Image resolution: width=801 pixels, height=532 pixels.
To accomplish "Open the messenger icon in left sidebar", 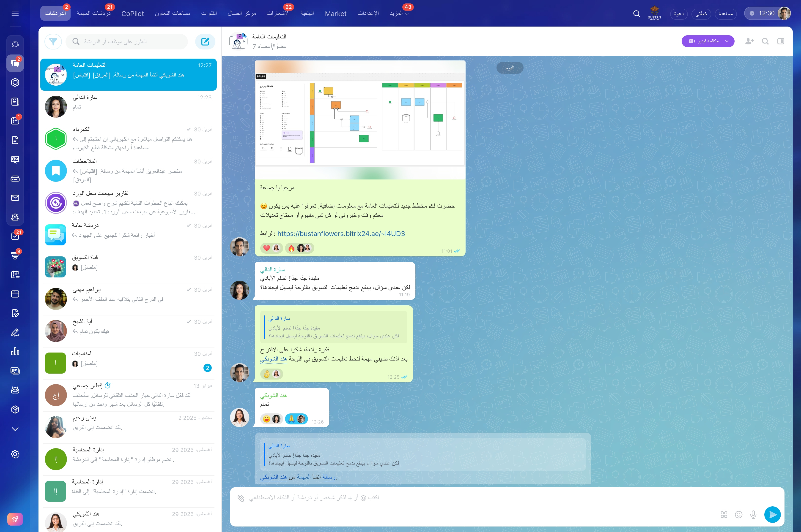I will point(15,63).
